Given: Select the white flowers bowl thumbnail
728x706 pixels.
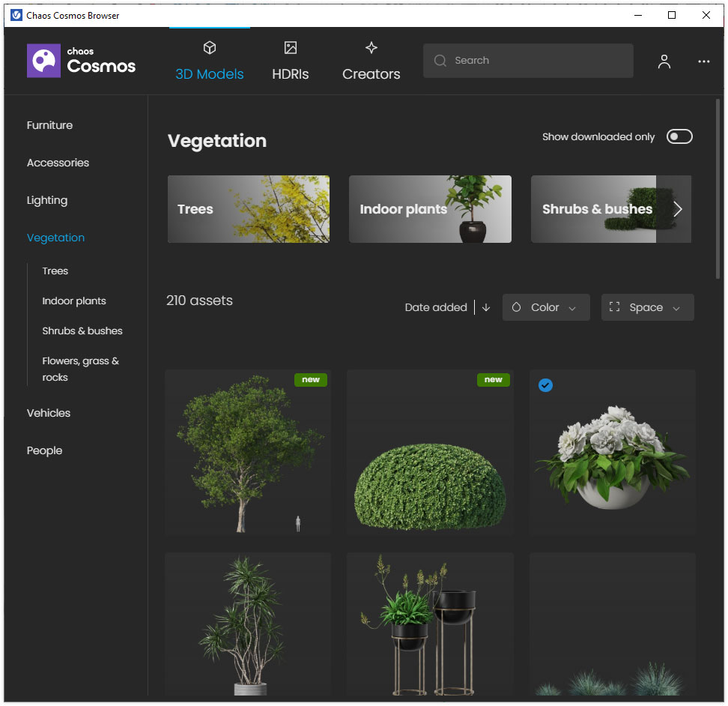Looking at the screenshot, I should [613, 452].
